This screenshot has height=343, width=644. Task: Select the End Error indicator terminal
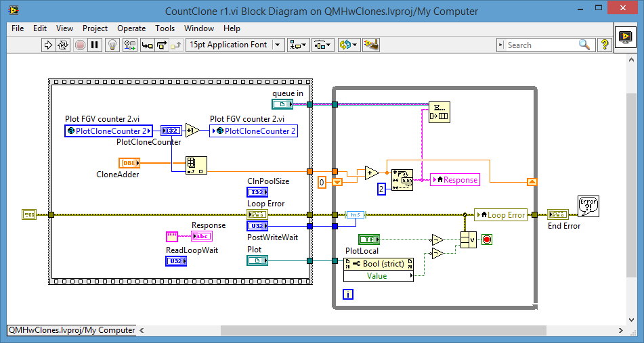click(558, 214)
